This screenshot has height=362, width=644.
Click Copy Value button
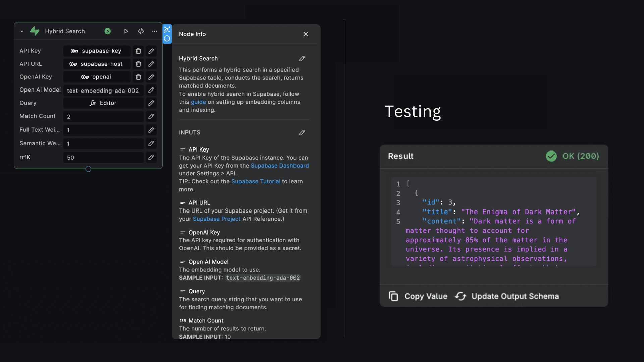coord(418,296)
